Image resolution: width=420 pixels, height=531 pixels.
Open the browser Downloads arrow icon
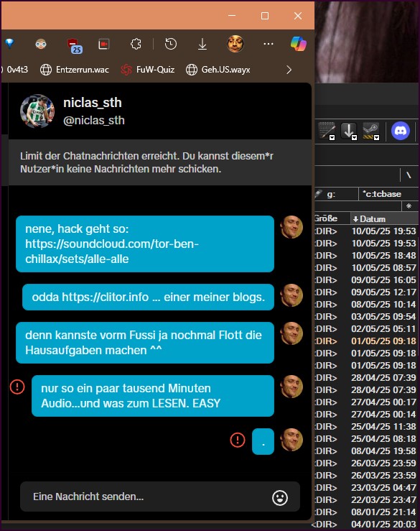pyautogui.click(x=202, y=44)
